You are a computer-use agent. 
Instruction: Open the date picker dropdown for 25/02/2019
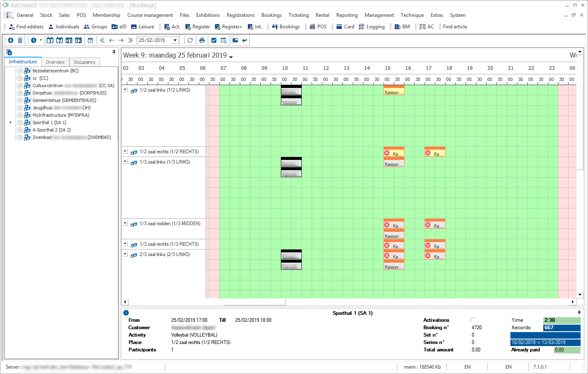coord(175,40)
